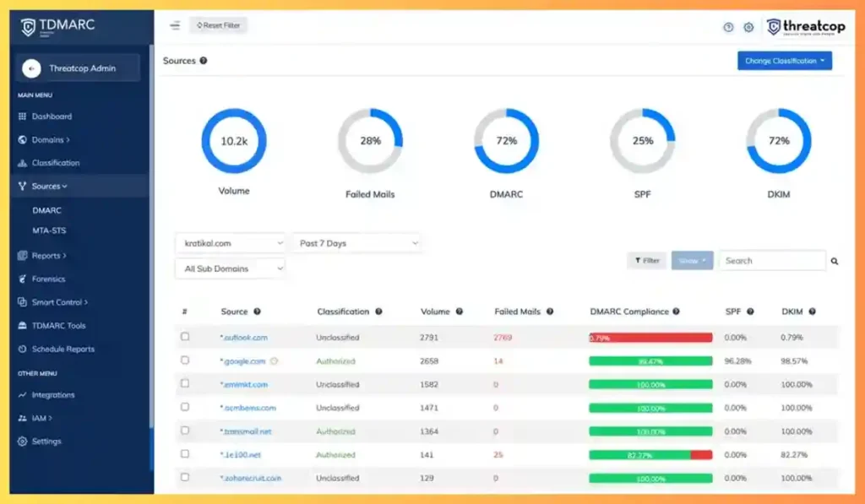Click the DKIM 72% donut chart

click(779, 141)
